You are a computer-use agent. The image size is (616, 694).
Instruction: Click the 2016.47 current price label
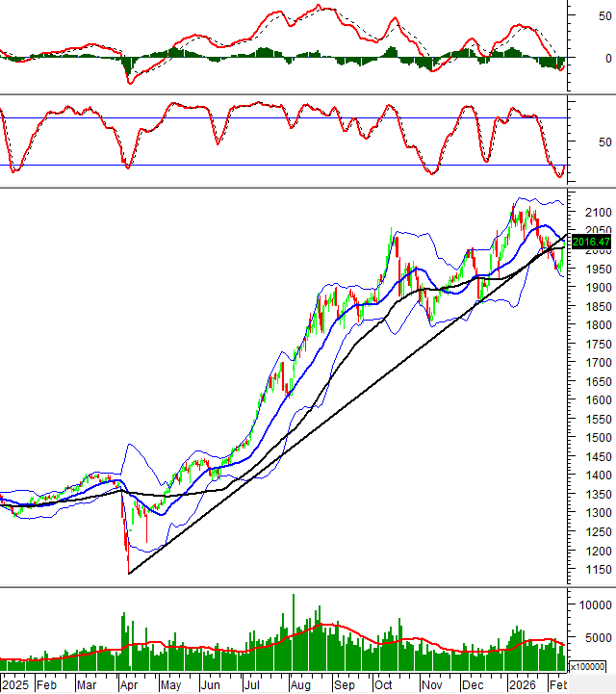[x=590, y=242]
